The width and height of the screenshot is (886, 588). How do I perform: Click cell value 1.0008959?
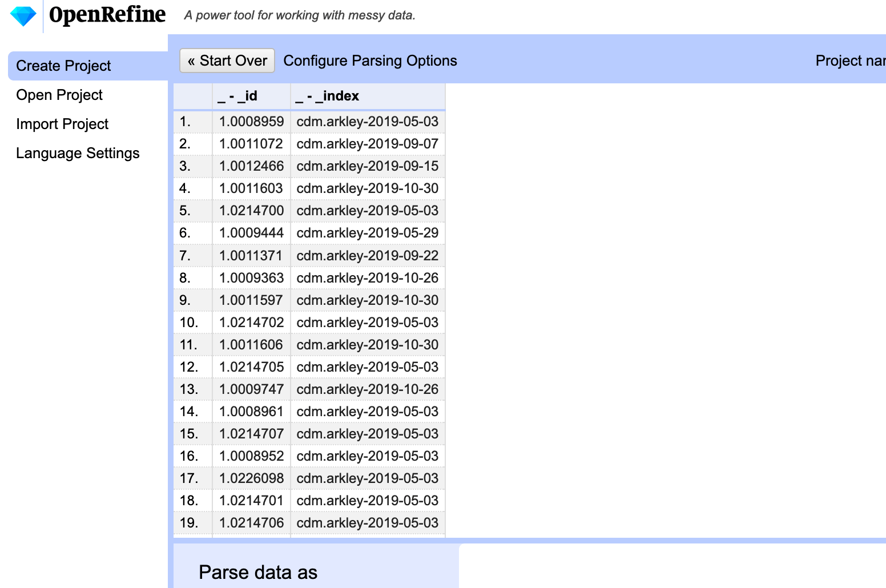[251, 122]
